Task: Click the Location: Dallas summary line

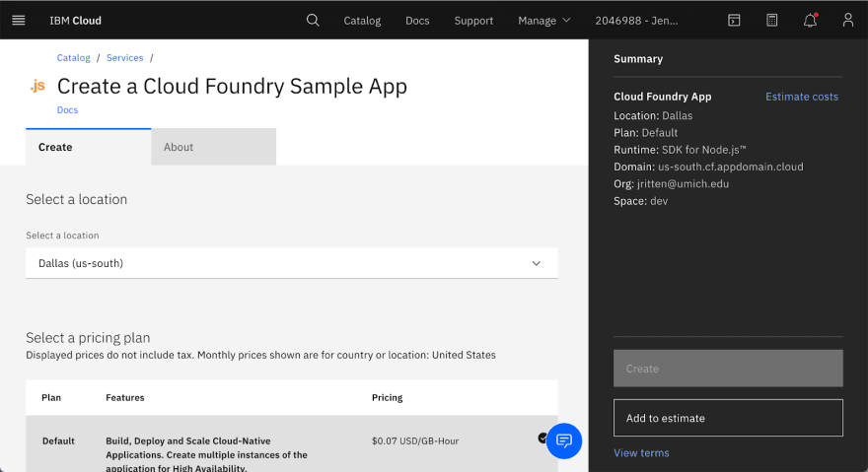Action: [653, 115]
